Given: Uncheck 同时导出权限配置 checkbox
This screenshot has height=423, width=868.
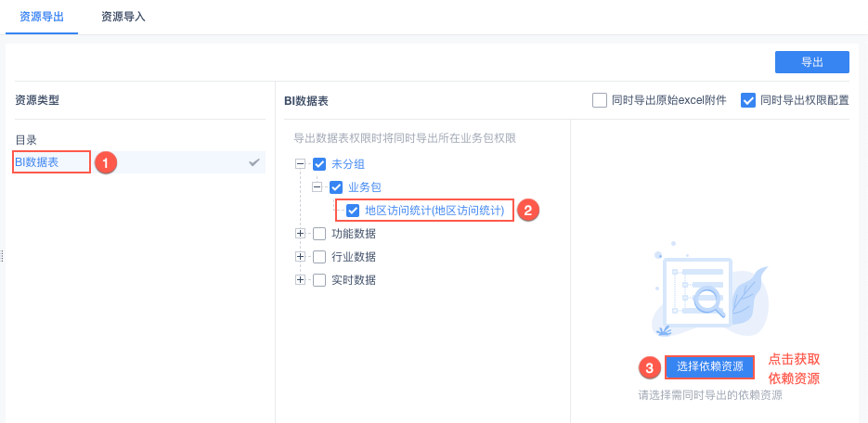Looking at the screenshot, I should click(748, 100).
